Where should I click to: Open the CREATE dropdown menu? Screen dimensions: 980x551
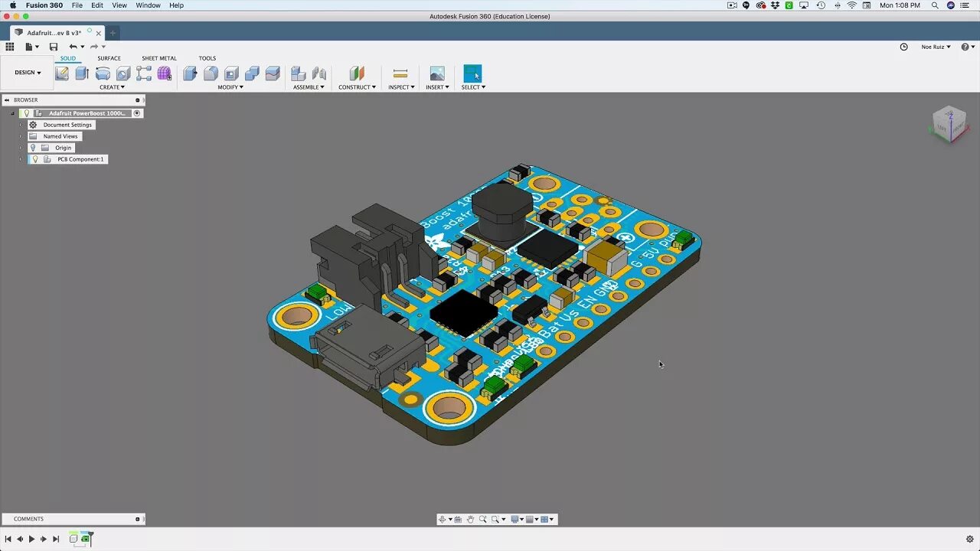coord(112,87)
